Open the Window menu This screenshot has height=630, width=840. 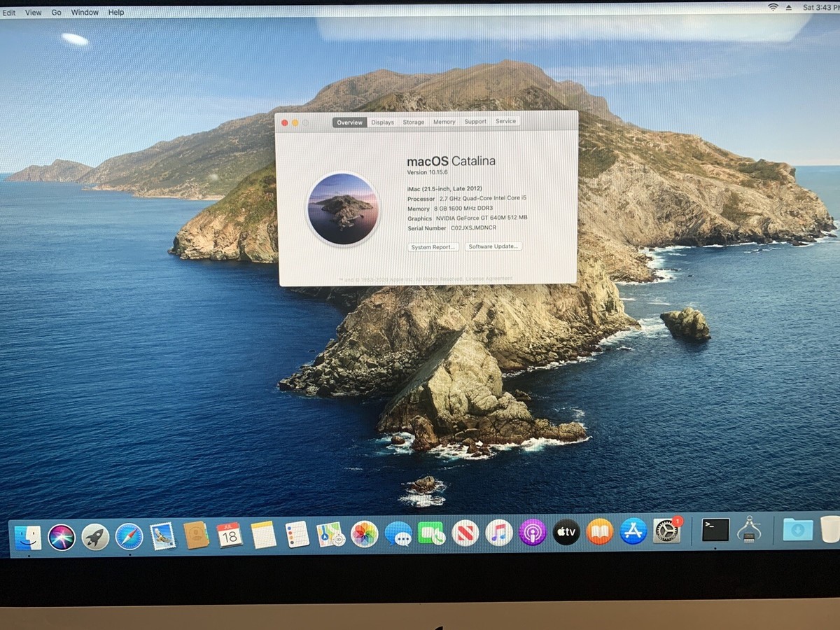pyautogui.click(x=85, y=13)
